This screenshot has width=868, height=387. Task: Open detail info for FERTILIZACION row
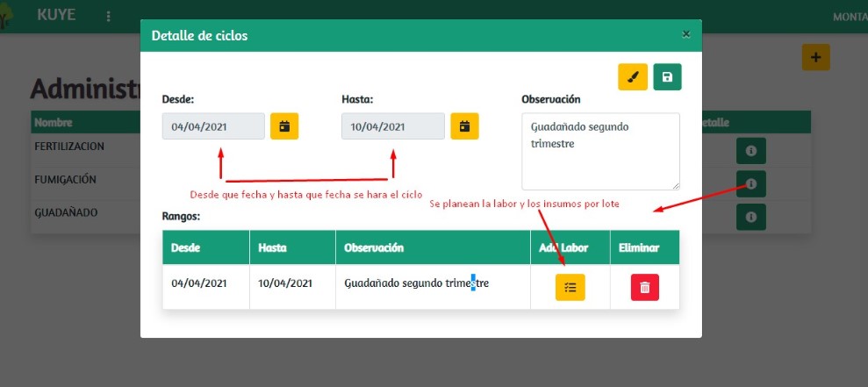(750, 151)
